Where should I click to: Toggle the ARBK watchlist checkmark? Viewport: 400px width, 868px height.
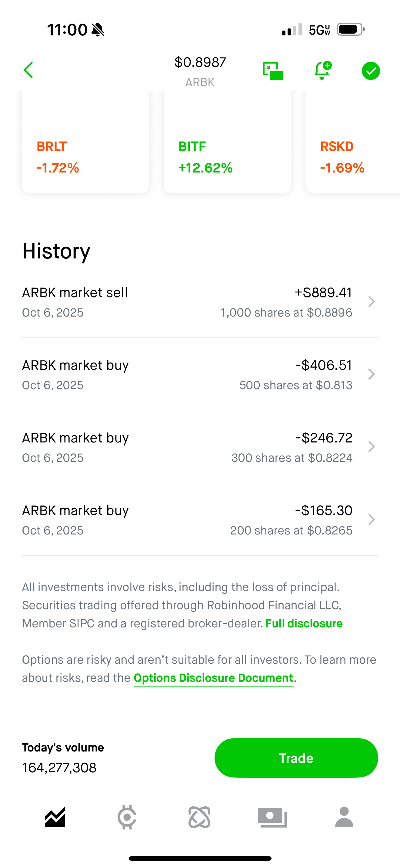tap(371, 71)
